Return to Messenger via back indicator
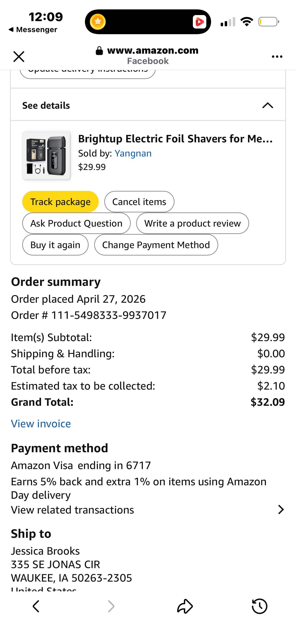The image size is (296, 644). pyautogui.click(x=33, y=29)
